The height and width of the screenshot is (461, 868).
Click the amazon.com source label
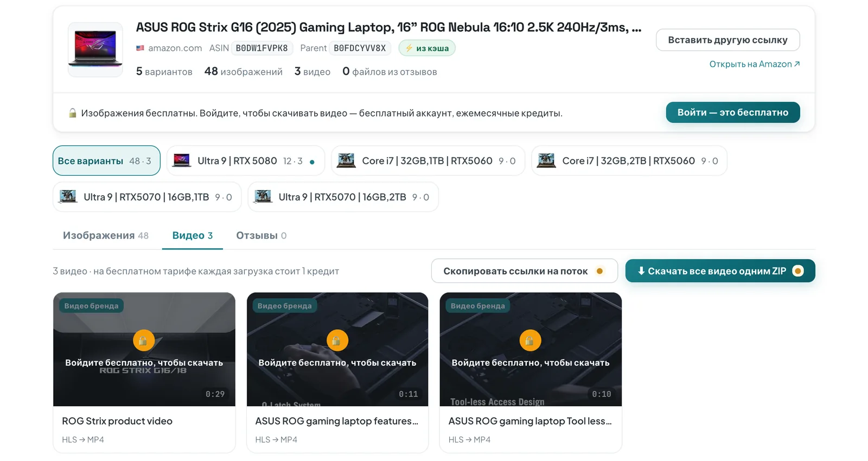point(175,48)
